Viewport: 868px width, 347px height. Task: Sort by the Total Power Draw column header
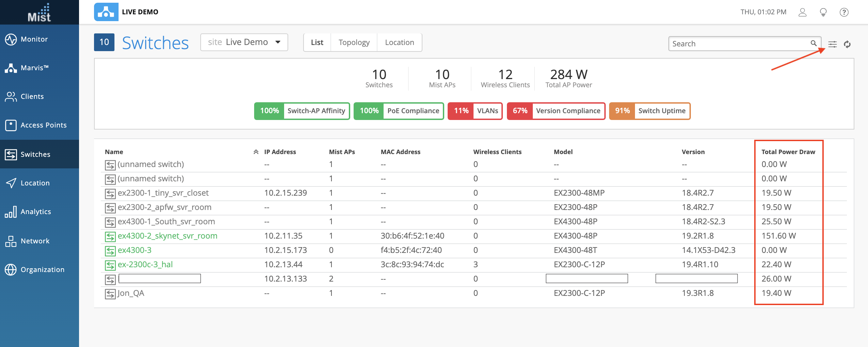(788, 152)
